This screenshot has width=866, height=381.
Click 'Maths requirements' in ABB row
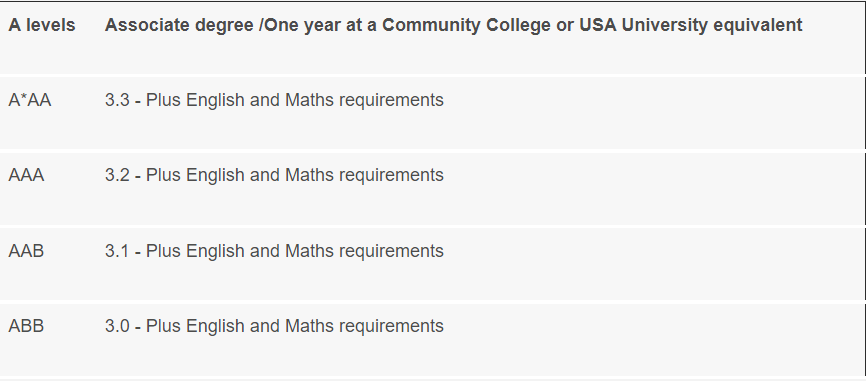[365, 326]
